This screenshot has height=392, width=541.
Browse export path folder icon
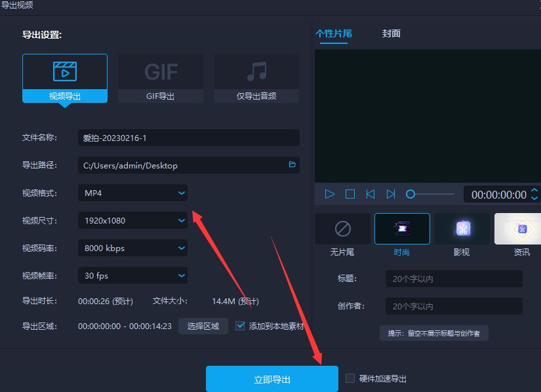pos(292,165)
